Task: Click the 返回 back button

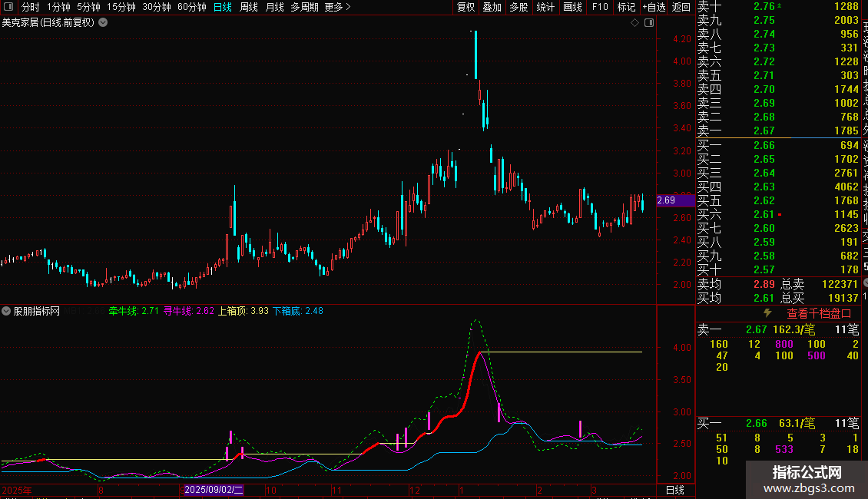Action: tap(681, 7)
